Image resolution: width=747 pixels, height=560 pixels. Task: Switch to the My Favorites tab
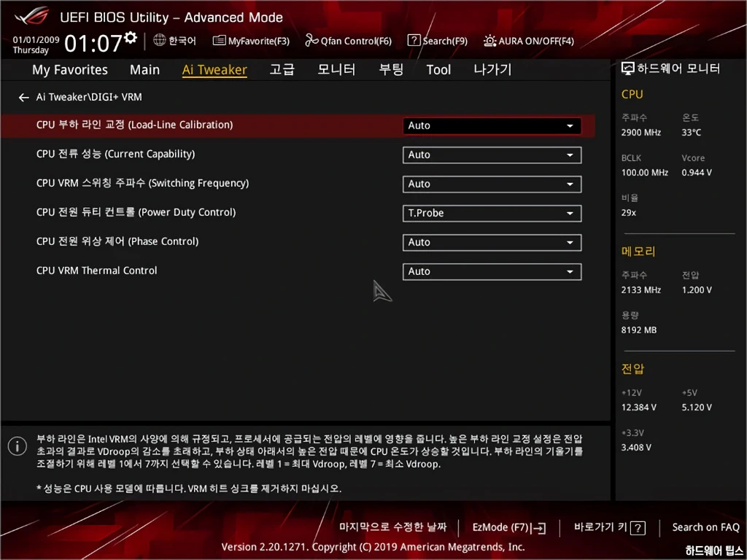click(x=70, y=69)
